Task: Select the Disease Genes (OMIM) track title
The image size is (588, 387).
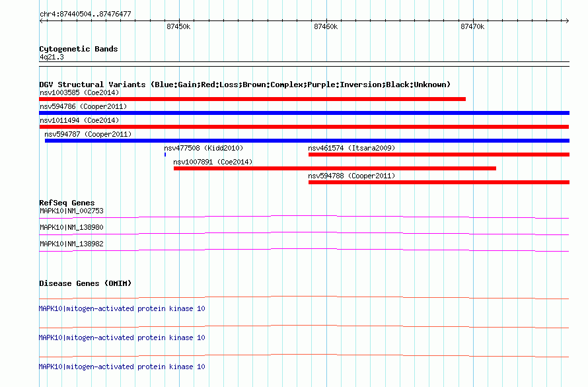Action: click(85, 283)
